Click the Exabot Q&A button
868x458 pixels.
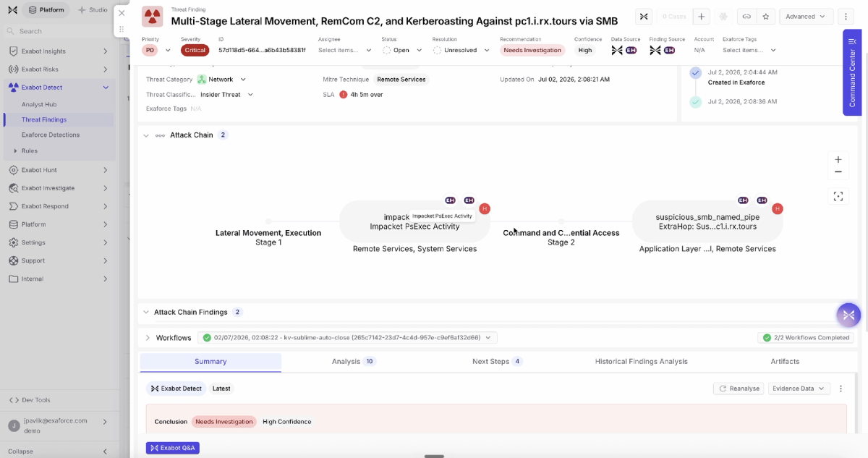click(x=173, y=448)
